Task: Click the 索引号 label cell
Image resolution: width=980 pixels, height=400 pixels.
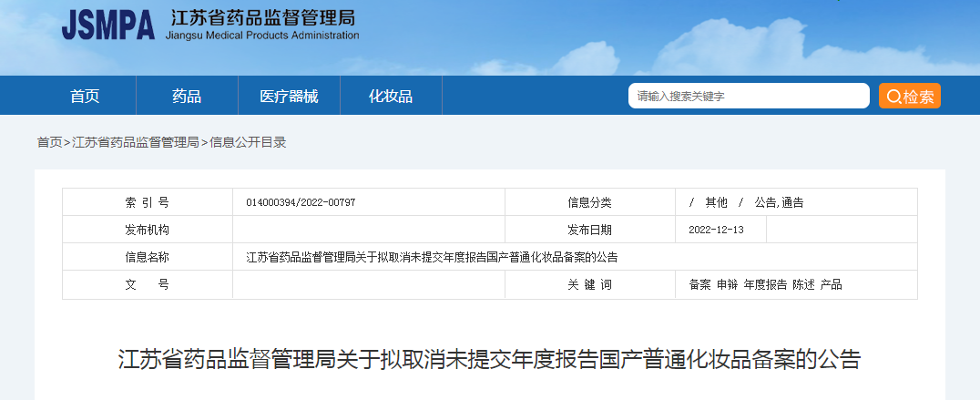Action: pos(148,202)
